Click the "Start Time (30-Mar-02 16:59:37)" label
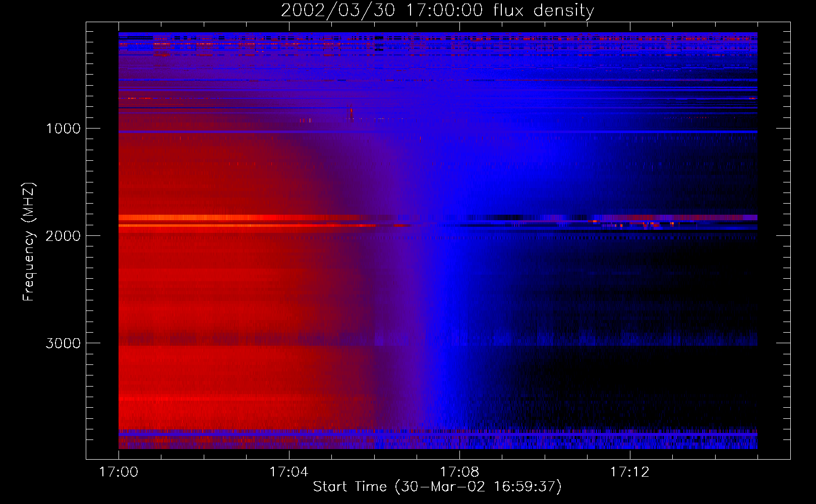Screen dimensions: 816x504 point(437,487)
